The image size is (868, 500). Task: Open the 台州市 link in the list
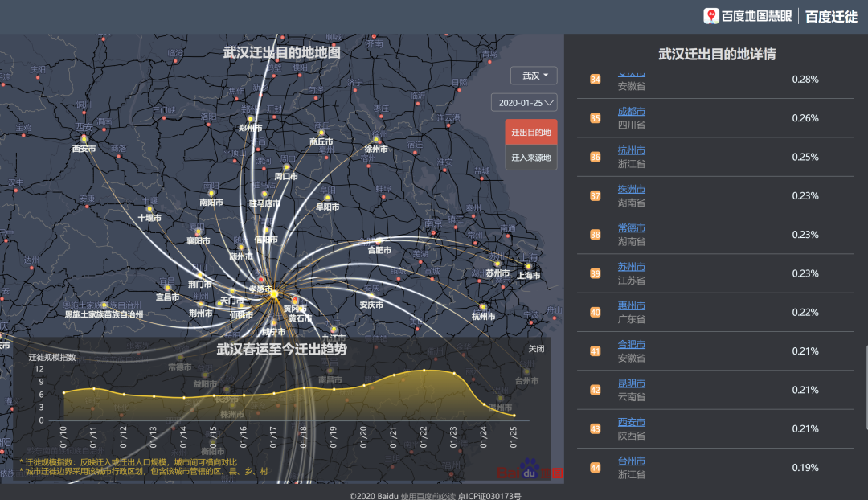click(632, 460)
